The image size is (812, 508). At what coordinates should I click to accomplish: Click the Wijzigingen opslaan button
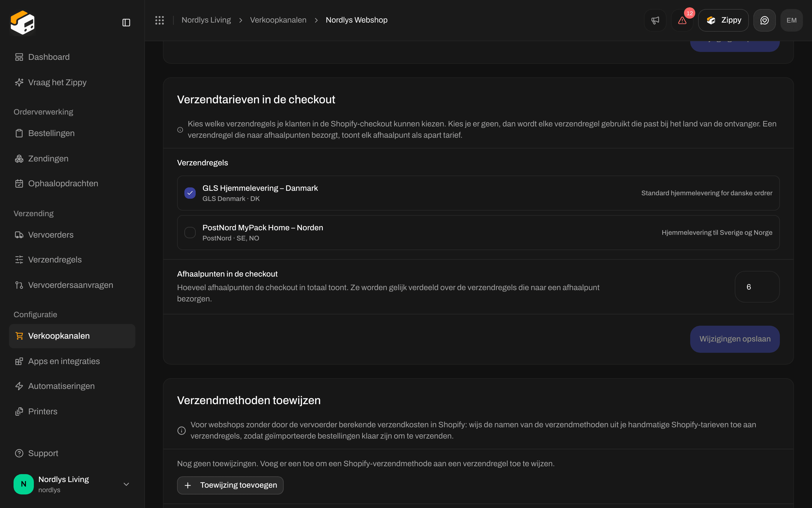coord(735,339)
